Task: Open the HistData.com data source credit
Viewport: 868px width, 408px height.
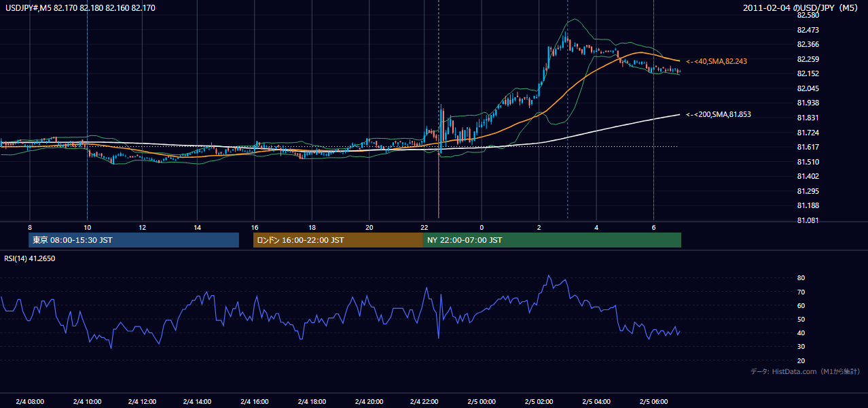Action: point(806,371)
